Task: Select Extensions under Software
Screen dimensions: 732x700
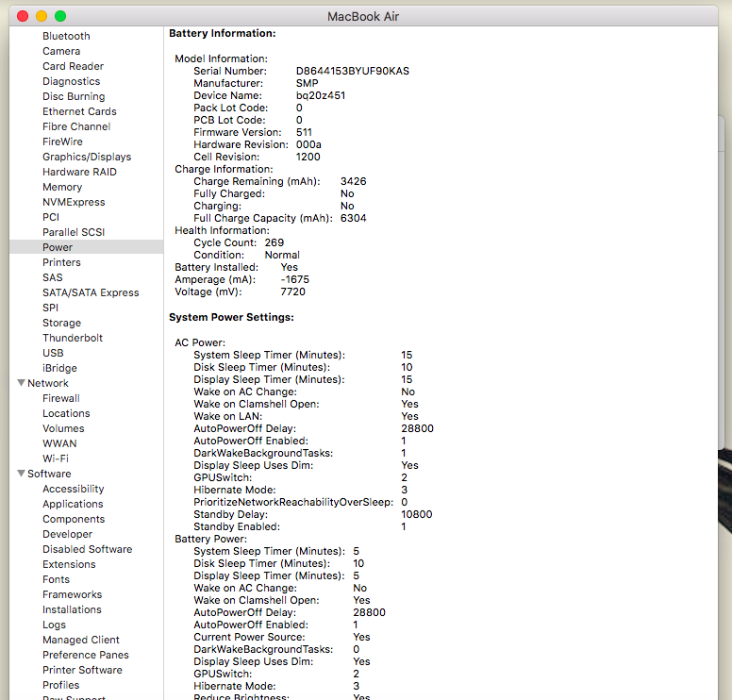Action: point(69,564)
